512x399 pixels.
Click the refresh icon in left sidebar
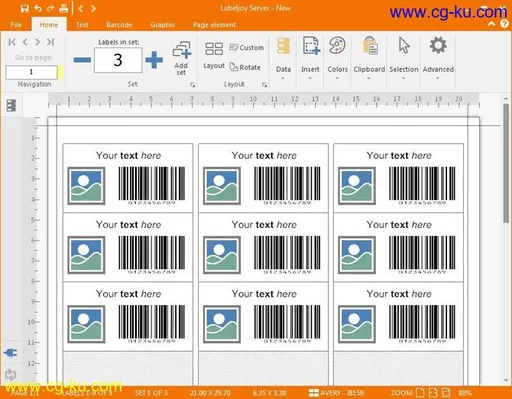point(10,375)
